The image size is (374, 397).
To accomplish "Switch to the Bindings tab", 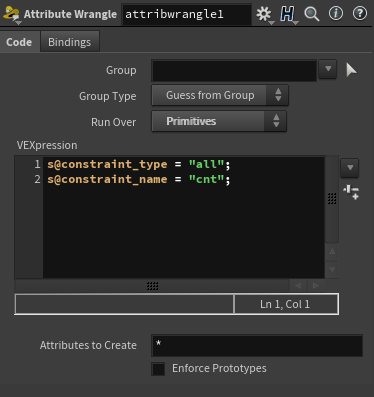I will [x=70, y=42].
